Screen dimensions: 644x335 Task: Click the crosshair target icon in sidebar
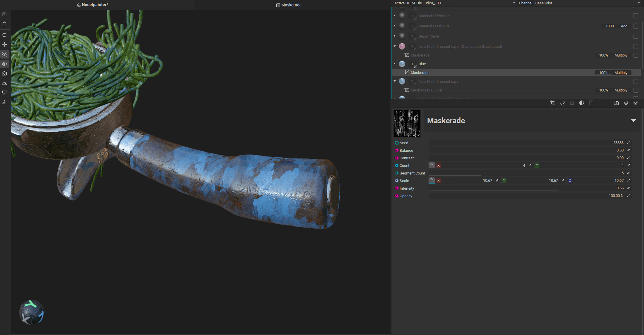click(x=4, y=35)
